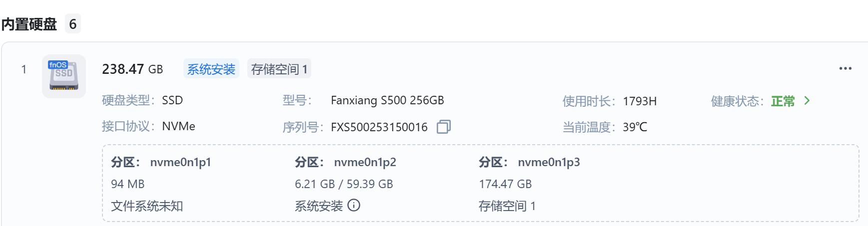Click the 39℃ current temperature value
This screenshot has height=226, width=868.
[635, 127]
